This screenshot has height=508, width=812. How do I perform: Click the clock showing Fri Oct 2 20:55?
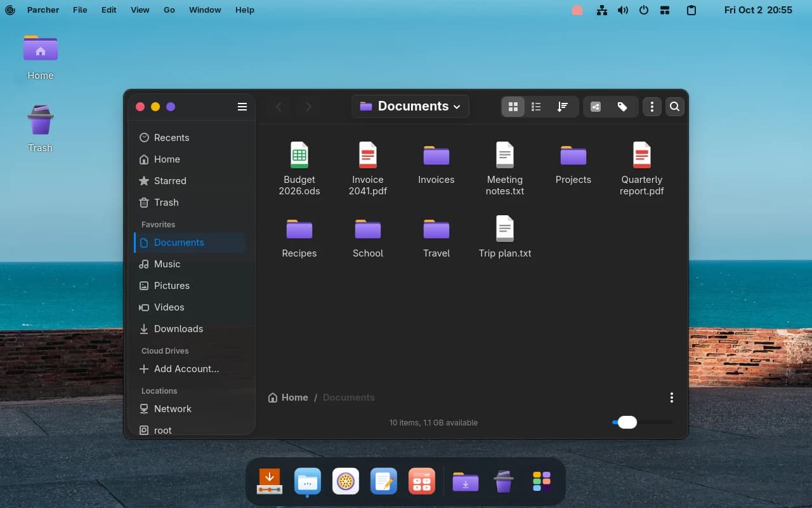758,10
